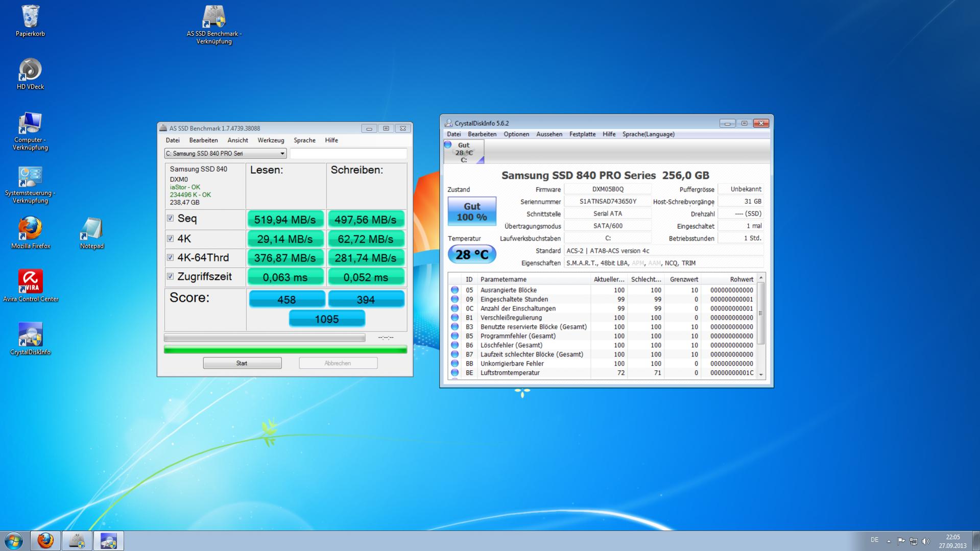Open the Windows Start menu orb
980x551 pixels.
tap(14, 541)
